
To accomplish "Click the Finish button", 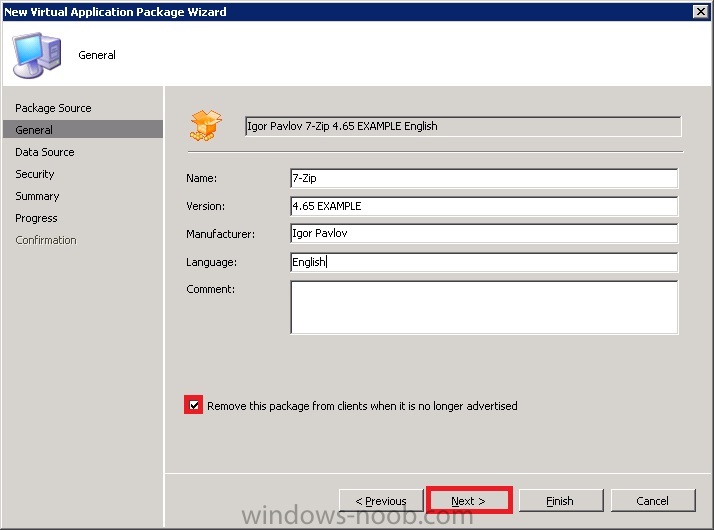I will [561, 501].
